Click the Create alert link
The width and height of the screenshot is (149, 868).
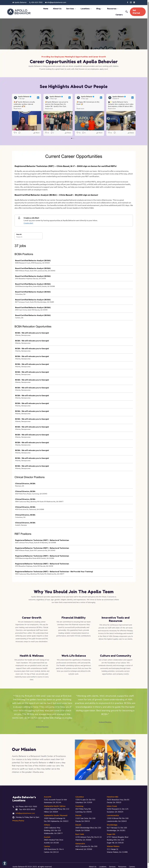click(28, 223)
